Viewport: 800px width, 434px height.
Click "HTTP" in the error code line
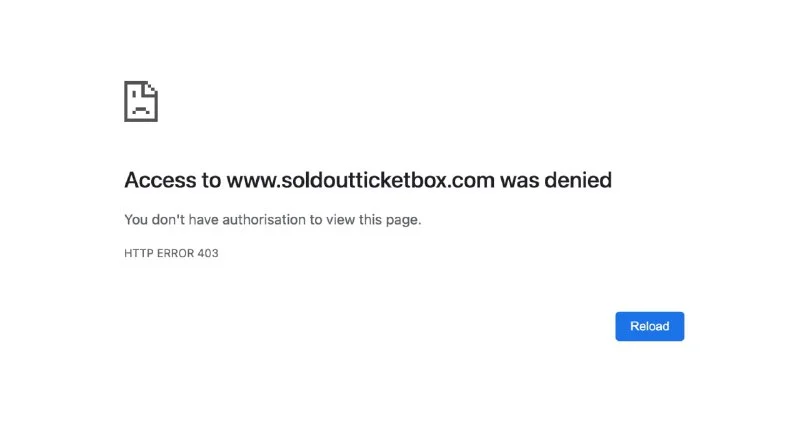click(x=138, y=254)
